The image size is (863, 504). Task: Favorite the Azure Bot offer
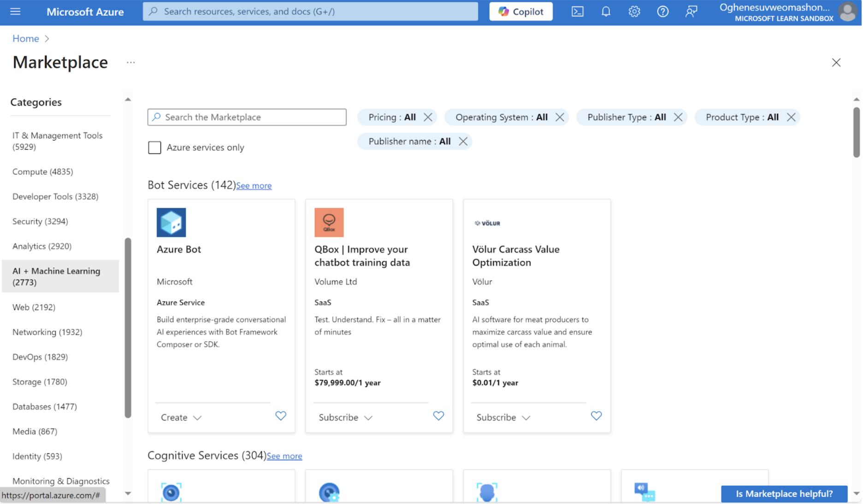281,416
